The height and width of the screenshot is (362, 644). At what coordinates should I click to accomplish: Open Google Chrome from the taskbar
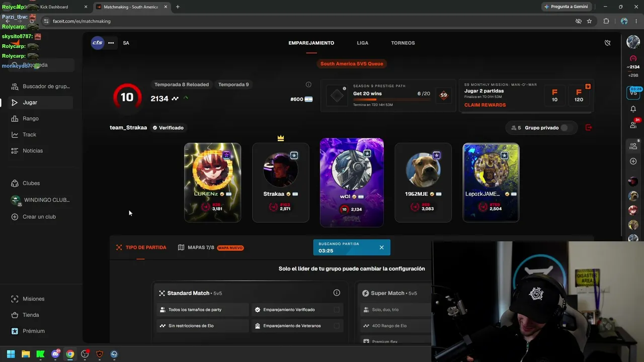(x=70, y=354)
